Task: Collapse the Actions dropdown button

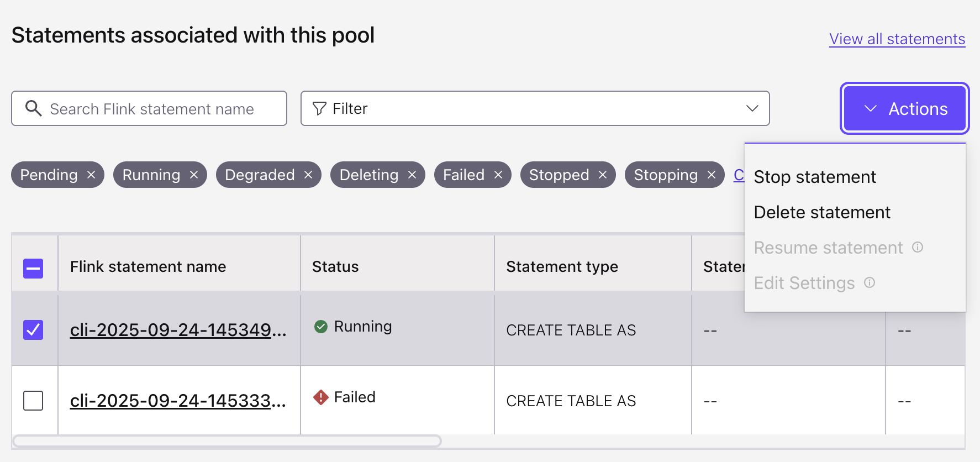Action: pyautogui.click(x=904, y=108)
